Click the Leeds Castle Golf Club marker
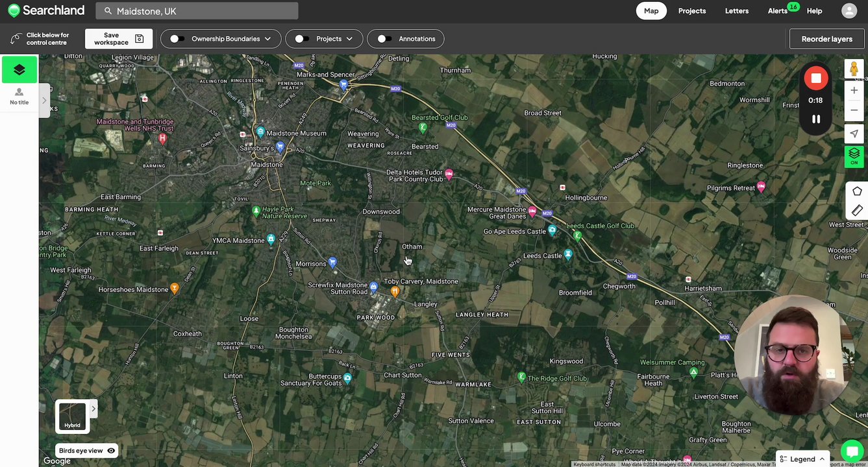This screenshot has height=467, width=868. (577, 235)
